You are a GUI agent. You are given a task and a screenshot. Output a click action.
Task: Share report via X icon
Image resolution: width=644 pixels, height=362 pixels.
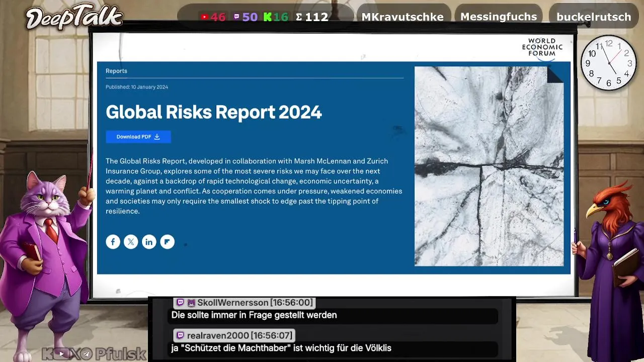point(131,242)
